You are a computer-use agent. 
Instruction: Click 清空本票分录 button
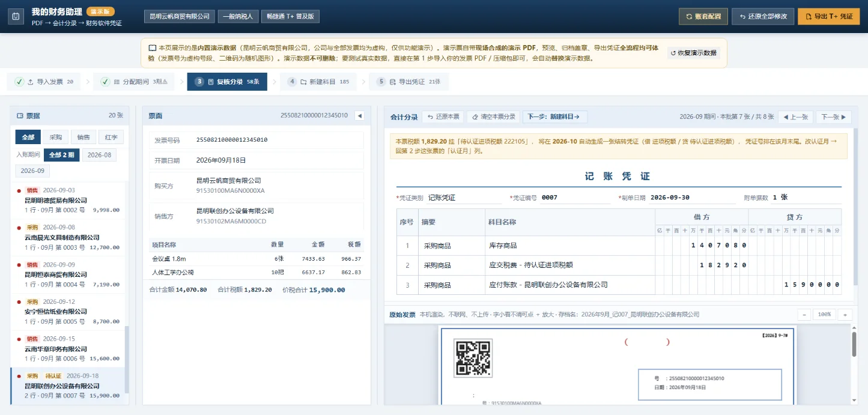pyautogui.click(x=493, y=117)
